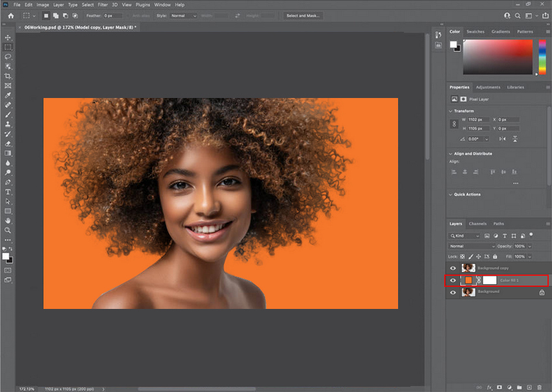Select the Dodge tool

(x=8, y=173)
